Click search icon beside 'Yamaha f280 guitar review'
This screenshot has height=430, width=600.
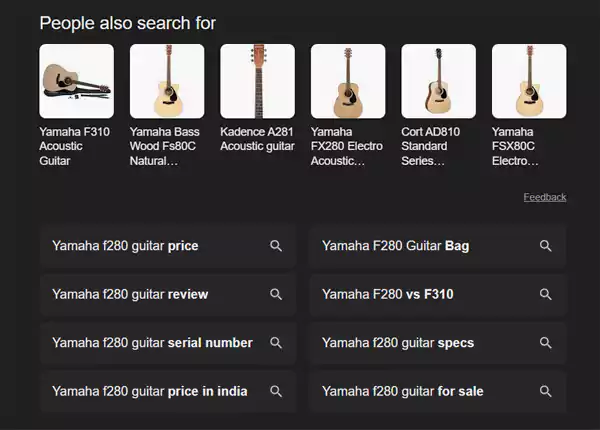pos(276,295)
